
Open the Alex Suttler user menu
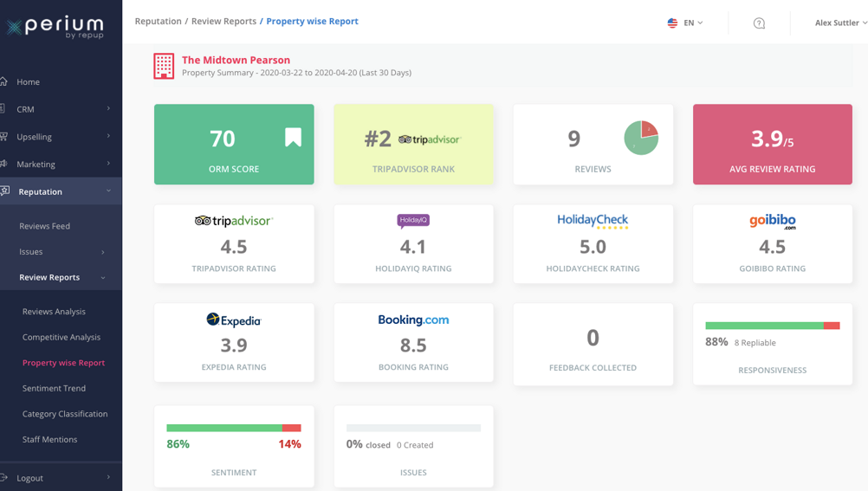(839, 23)
